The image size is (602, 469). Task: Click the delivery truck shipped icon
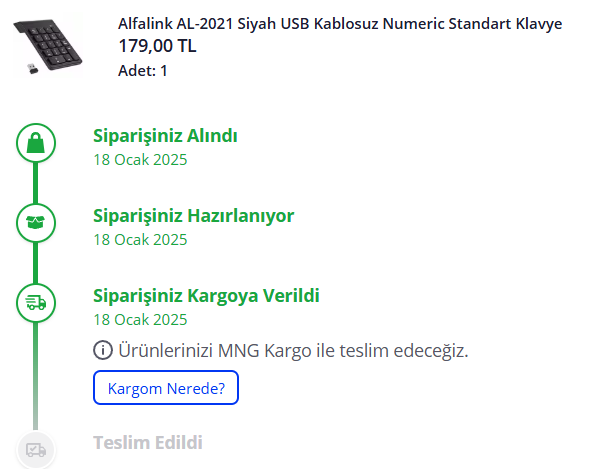(36, 302)
